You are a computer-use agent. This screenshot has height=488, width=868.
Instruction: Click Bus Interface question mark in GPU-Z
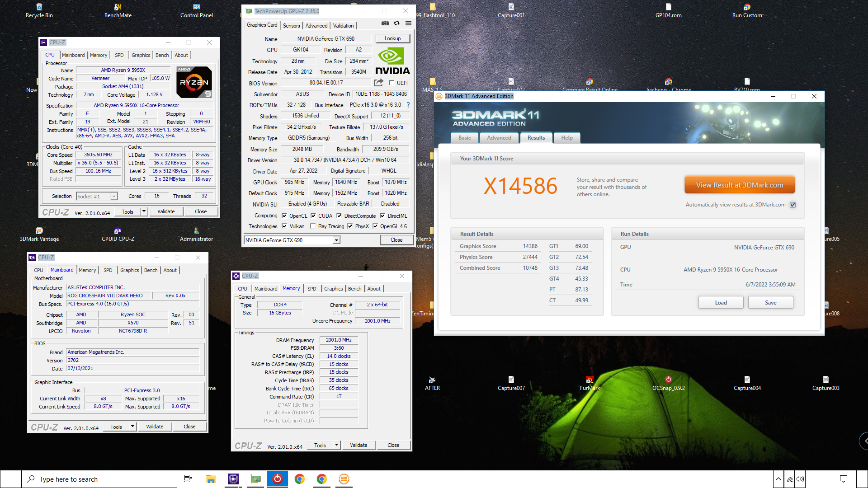408,105
